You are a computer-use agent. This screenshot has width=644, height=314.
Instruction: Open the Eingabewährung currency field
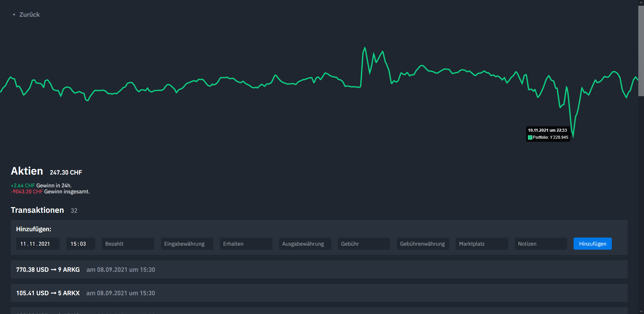187,244
